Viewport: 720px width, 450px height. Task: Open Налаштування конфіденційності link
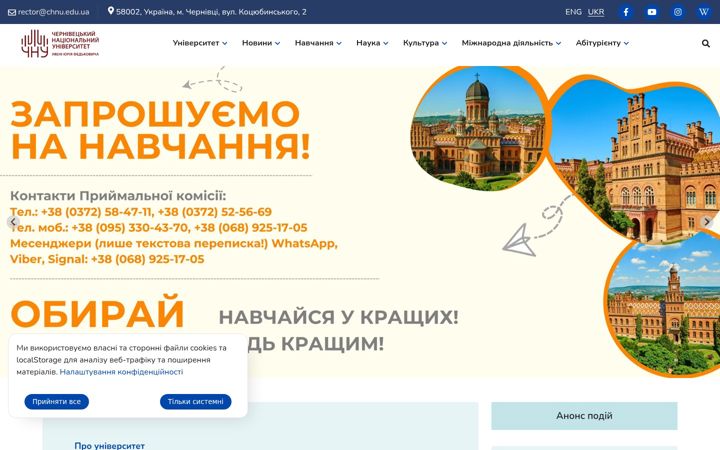[121, 372]
